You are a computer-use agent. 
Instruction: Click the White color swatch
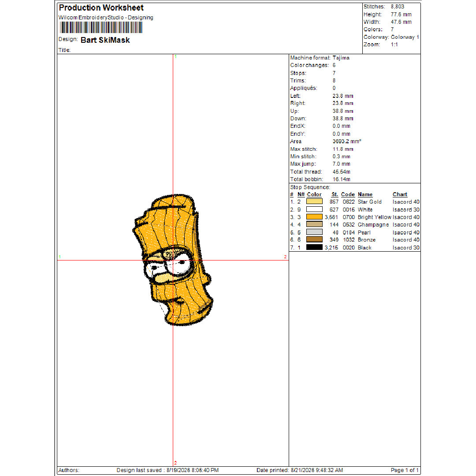click(x=314, y=209)
